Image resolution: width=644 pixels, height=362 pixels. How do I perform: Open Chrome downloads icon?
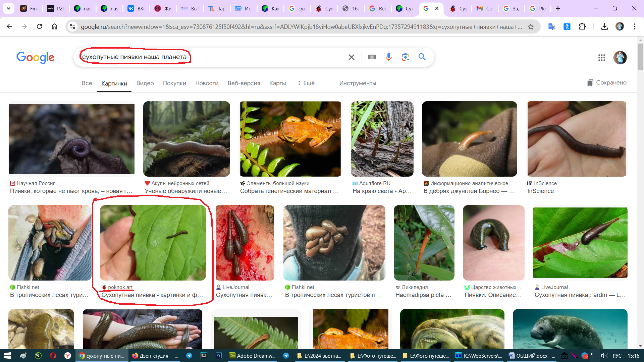[x=604, y=26]
